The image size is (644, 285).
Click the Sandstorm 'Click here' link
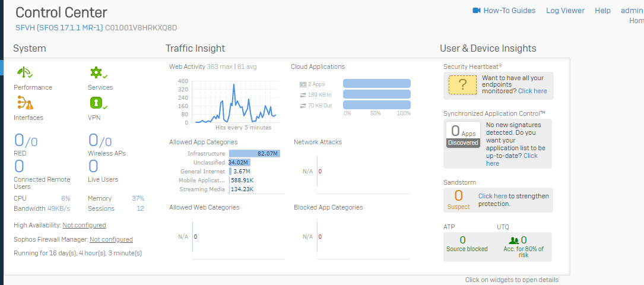pos(493,196)
